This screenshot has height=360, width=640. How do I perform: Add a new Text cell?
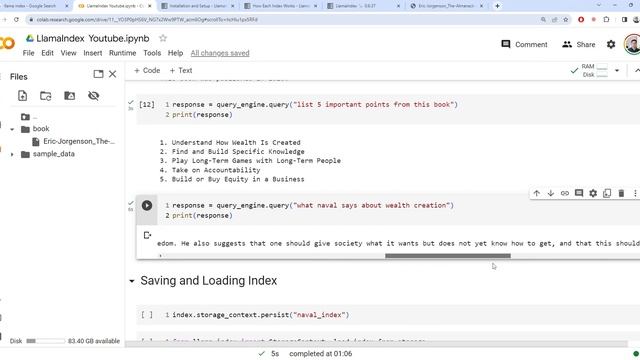coord(181,70)
